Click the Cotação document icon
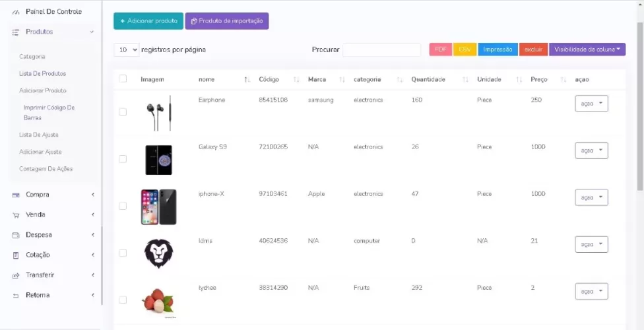The image size is (644, 330). (x=16, y=255)
